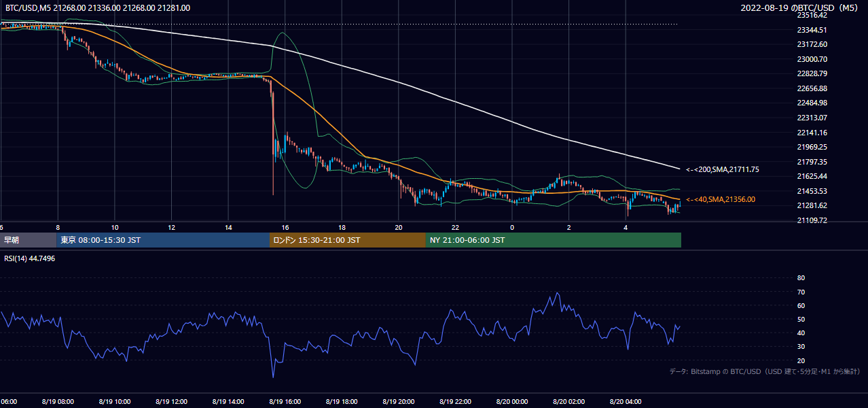Click the 8/19 12:00 time label
Screen dimensions: 868x408
171,401
